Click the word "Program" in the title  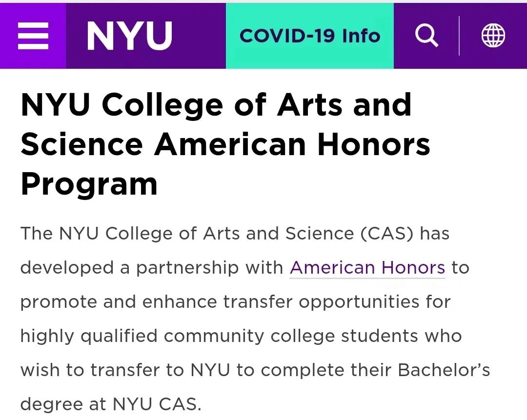tap(89, 184)
